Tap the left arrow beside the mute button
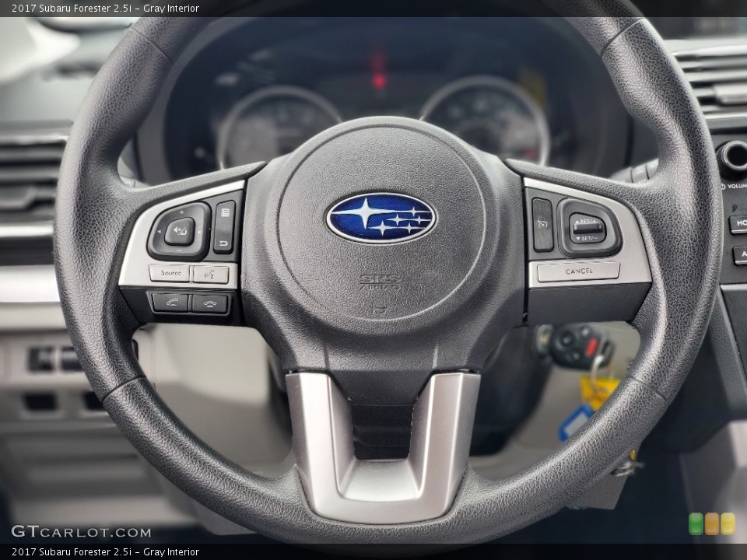 [158, 233]
